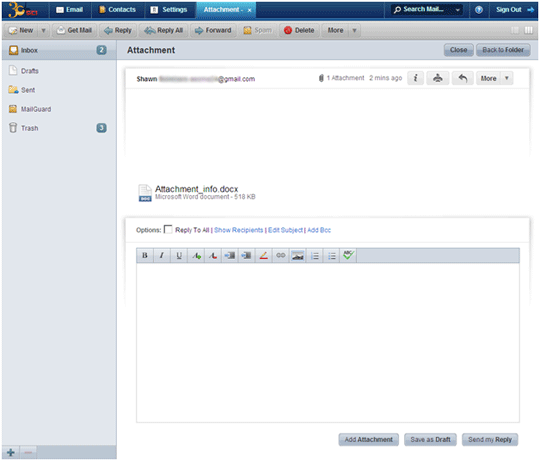Click Get Mail to refresh
This screenshot has height=461, width=540.
74,31
